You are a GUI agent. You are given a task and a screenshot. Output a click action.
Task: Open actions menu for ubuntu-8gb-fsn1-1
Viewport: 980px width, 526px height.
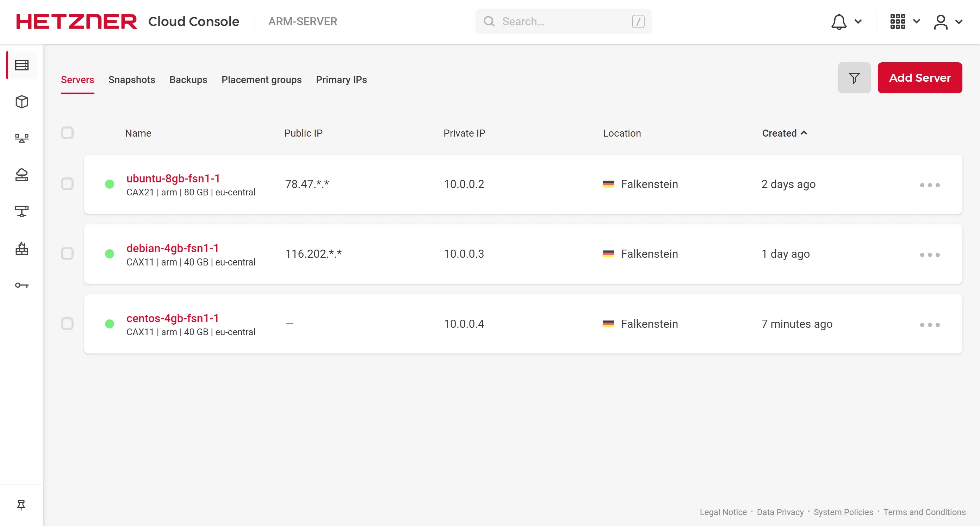click(930, 185)
